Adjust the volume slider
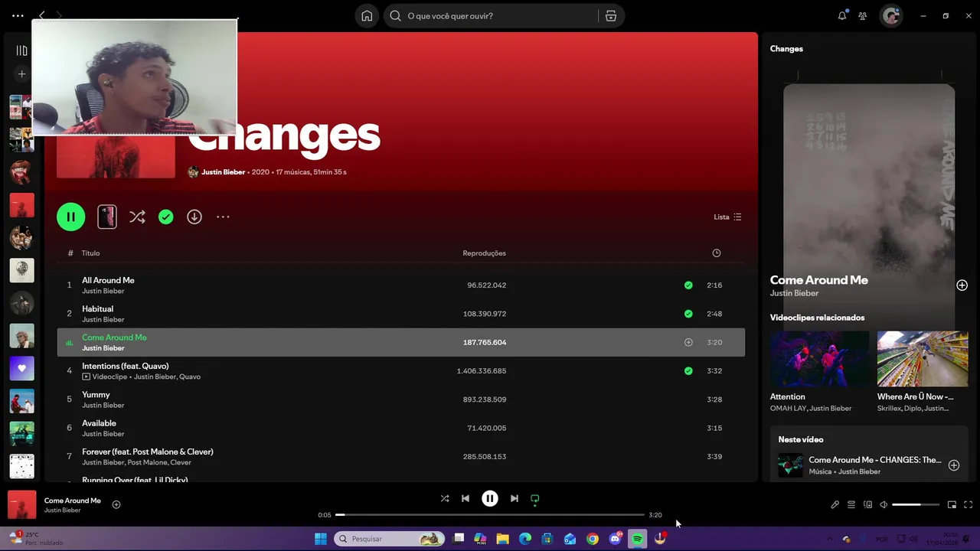 pos(916,505)
